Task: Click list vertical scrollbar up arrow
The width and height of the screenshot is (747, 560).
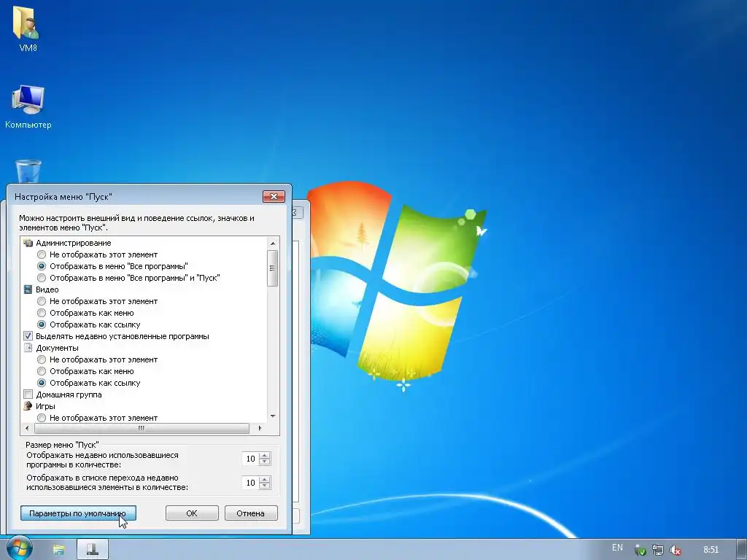Action: pyautogui.click(x=273, y=244)
